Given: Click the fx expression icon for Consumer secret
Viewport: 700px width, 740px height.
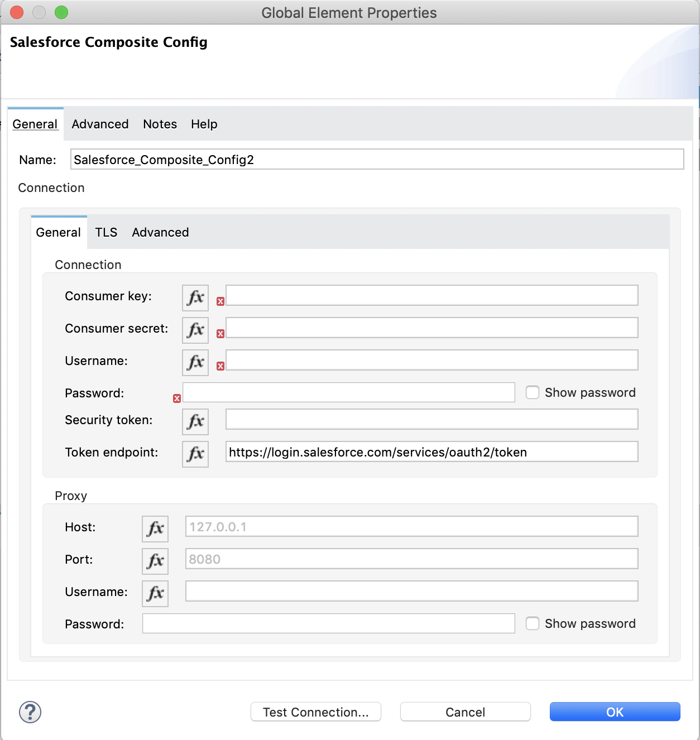Looking at the screenshot, I should tap(194, 330).
